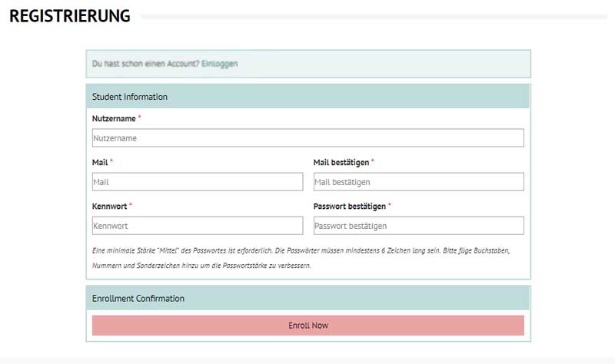Click the bold Mail bestätigen label
The image size is (615, 364).
point(341,163)
